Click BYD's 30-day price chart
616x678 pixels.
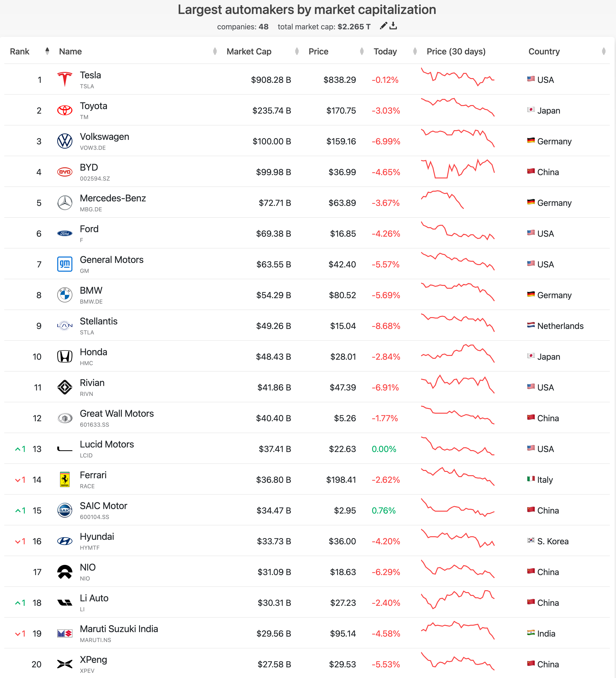[458, 169]
